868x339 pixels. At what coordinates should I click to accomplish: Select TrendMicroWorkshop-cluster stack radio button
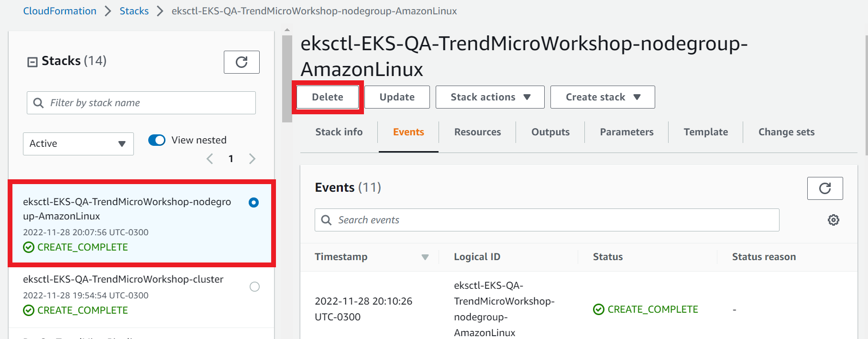coord(255,286)
